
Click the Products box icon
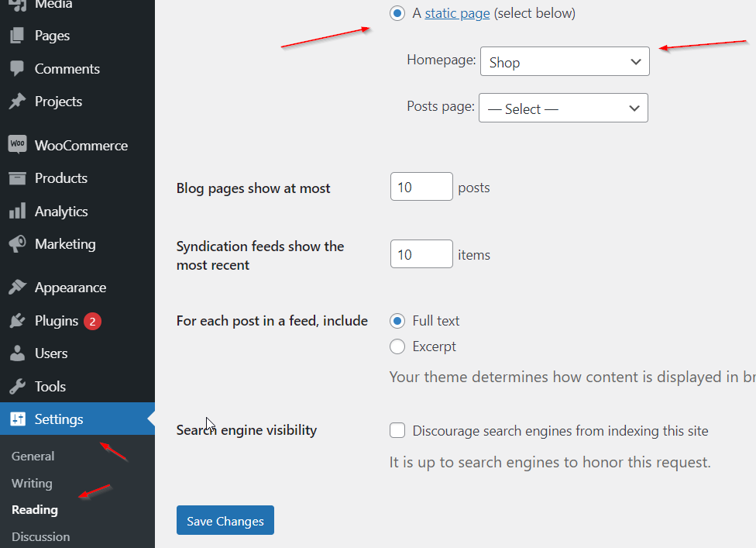click(x=17, y=178)
